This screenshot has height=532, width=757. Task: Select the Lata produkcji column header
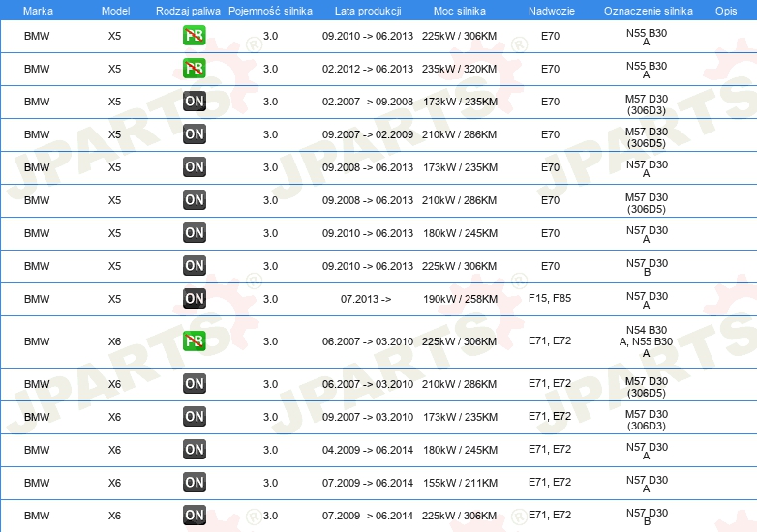point(368,11)
